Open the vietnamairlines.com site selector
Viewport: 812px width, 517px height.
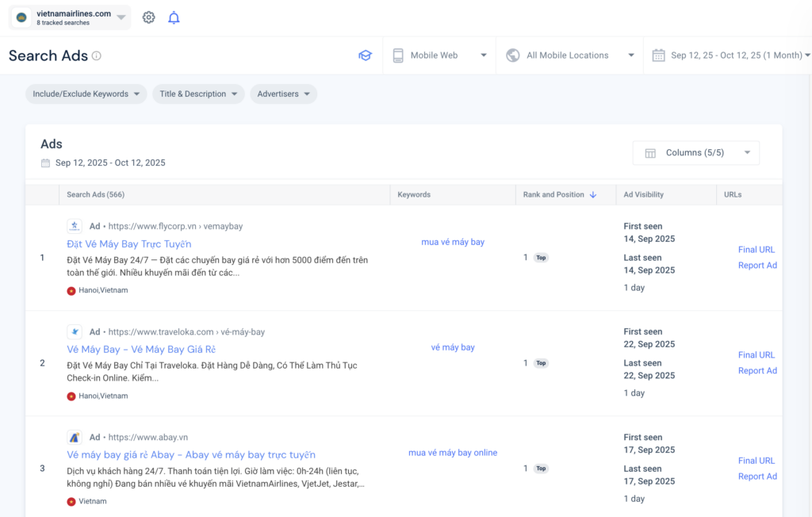coord(70,17)
